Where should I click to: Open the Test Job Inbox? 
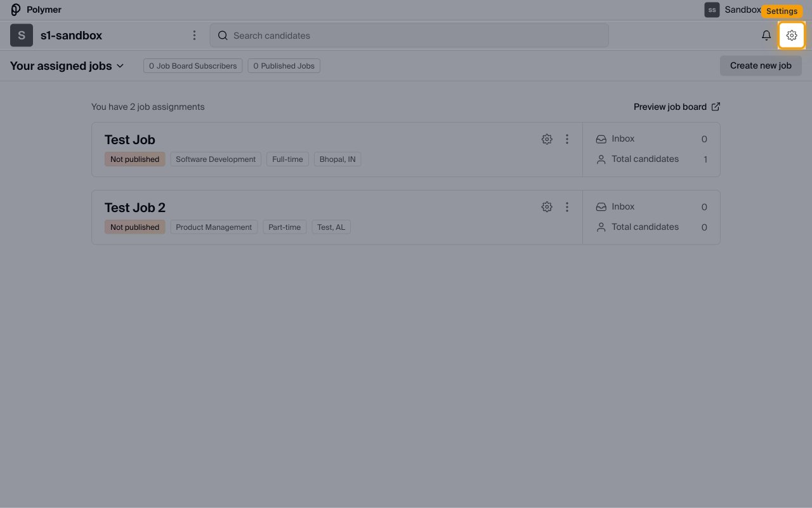[x=652, y=139]
